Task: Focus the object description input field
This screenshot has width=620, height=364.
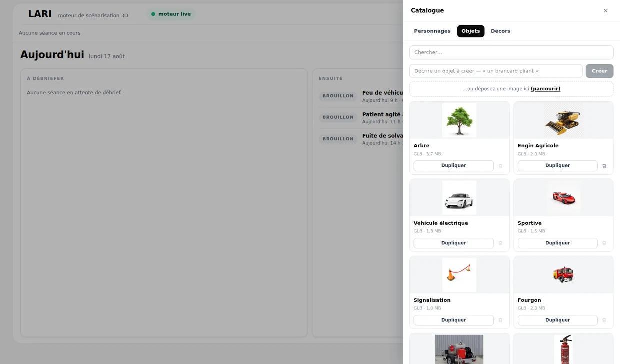Action: coord(496,71)
